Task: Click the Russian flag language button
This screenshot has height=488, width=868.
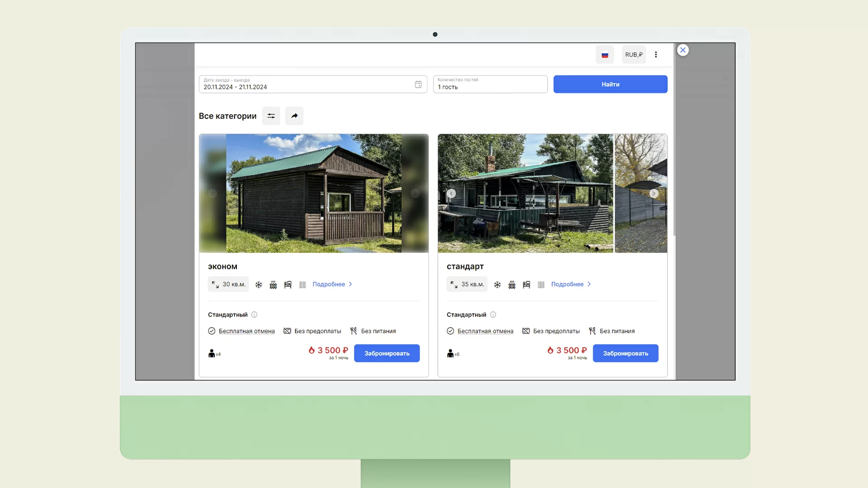Action: pos(605,55)
